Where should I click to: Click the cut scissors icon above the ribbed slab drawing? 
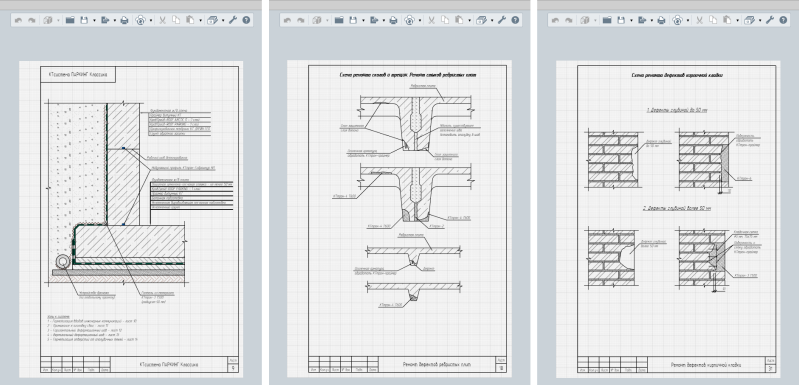(431, 20)
